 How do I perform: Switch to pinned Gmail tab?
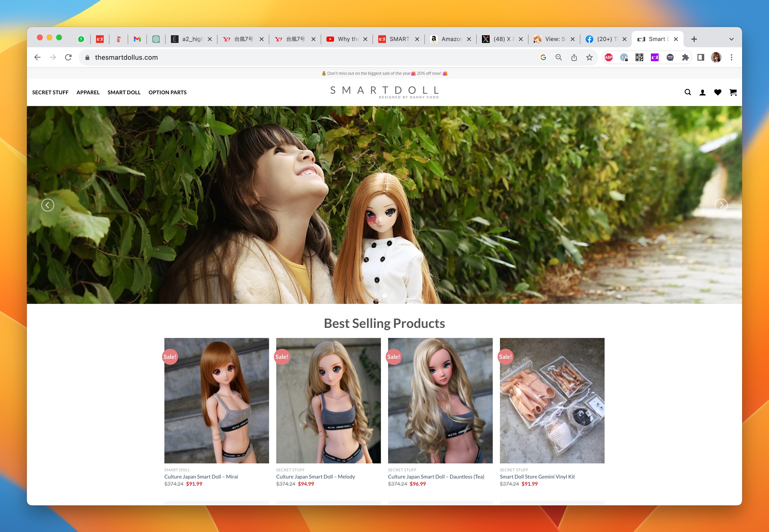tap(137, 39)
